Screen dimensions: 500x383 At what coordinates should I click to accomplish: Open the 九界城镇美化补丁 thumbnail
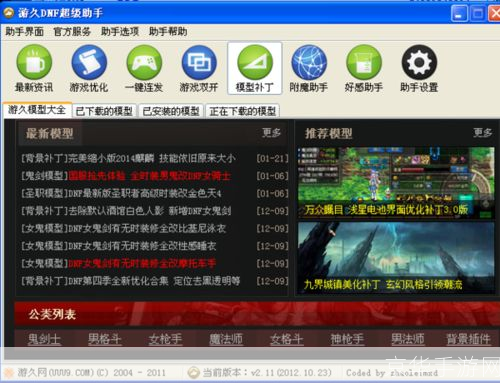point(396,257)
